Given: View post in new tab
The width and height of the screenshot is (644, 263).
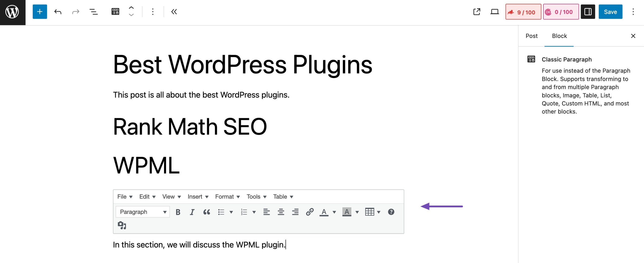Looking at the screenshot, I should point(476,12).
